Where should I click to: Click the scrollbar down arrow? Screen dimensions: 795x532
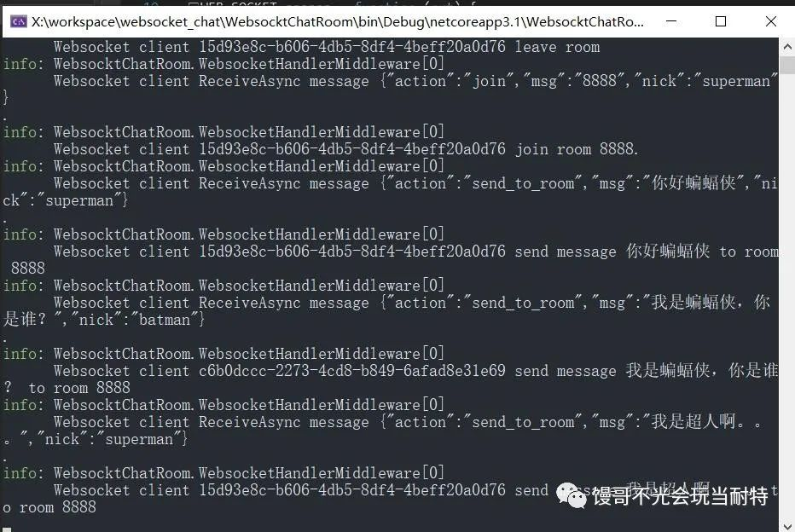pos(786,526)
